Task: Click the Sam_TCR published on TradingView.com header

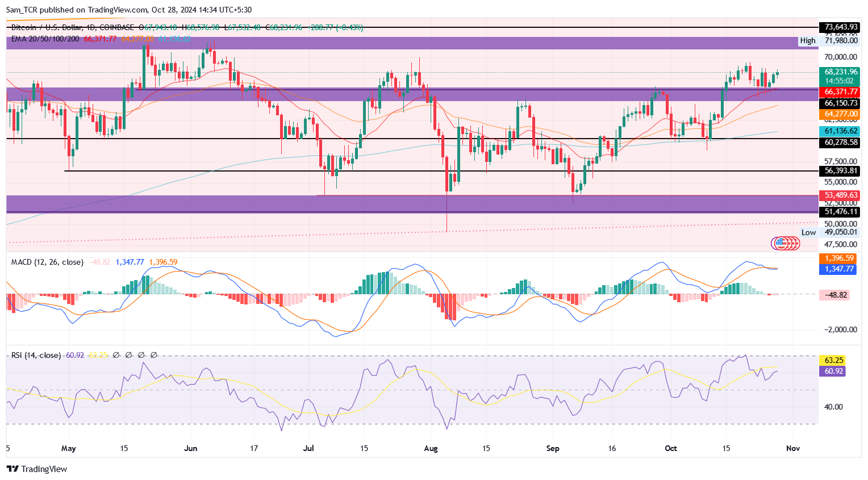Action: (x=129, y=10)
